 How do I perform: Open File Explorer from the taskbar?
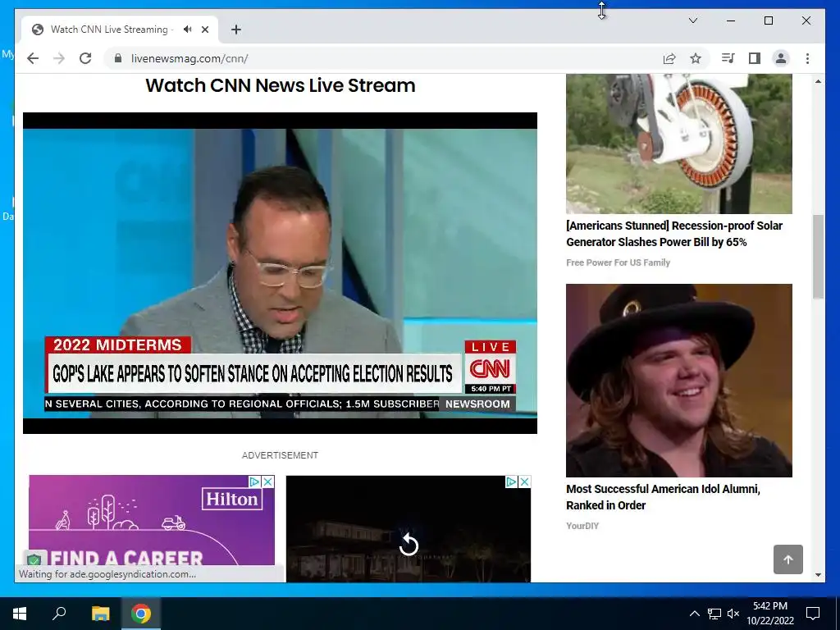point(100,614)
